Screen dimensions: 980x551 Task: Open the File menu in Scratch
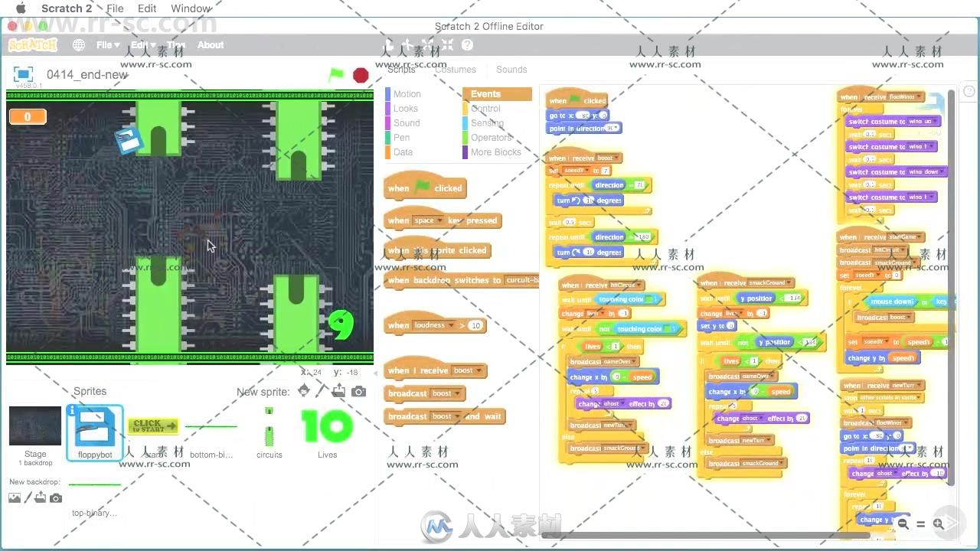tap(107, 45)
